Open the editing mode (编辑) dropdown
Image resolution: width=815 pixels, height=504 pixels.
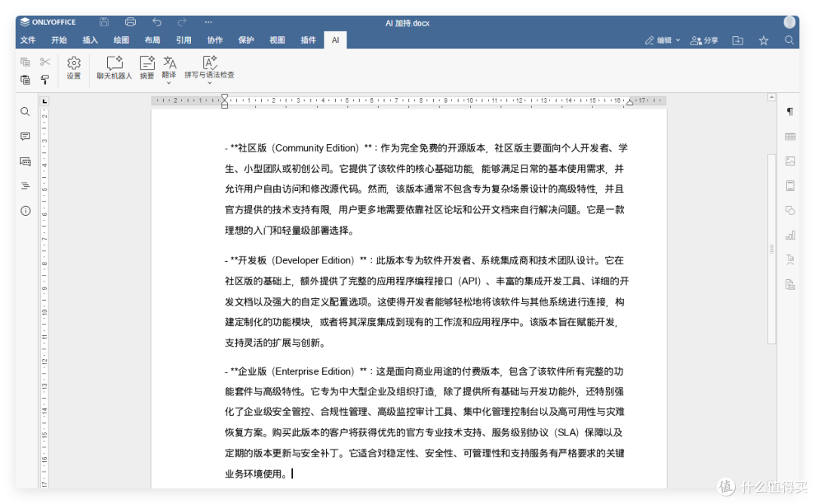pyautogui.click(x=663, y=40)
